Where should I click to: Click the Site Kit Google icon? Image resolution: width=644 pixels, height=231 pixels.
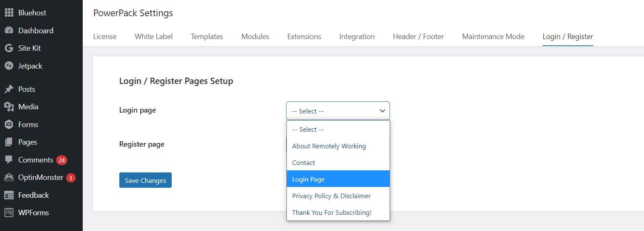(9, 48)
